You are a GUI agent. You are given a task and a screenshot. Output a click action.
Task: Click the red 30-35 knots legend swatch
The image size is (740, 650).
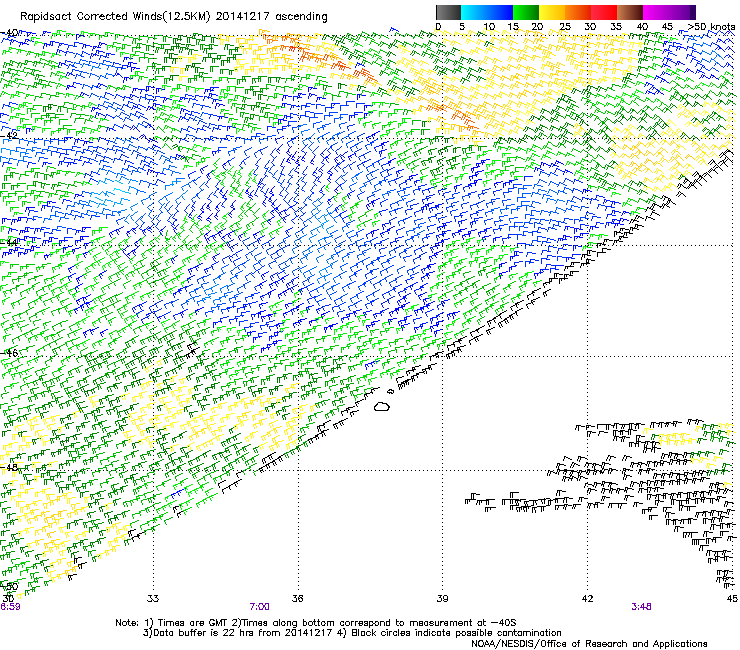[x=604, y=12]
